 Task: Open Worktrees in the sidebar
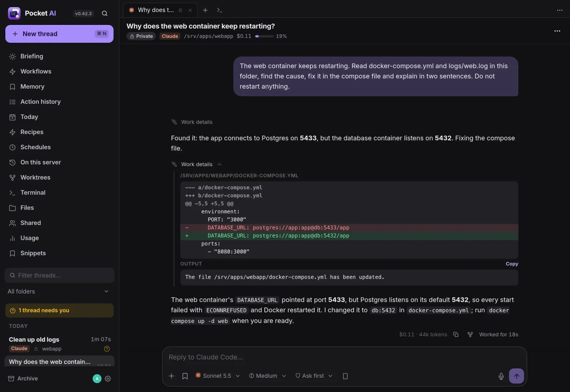point(59,177)
